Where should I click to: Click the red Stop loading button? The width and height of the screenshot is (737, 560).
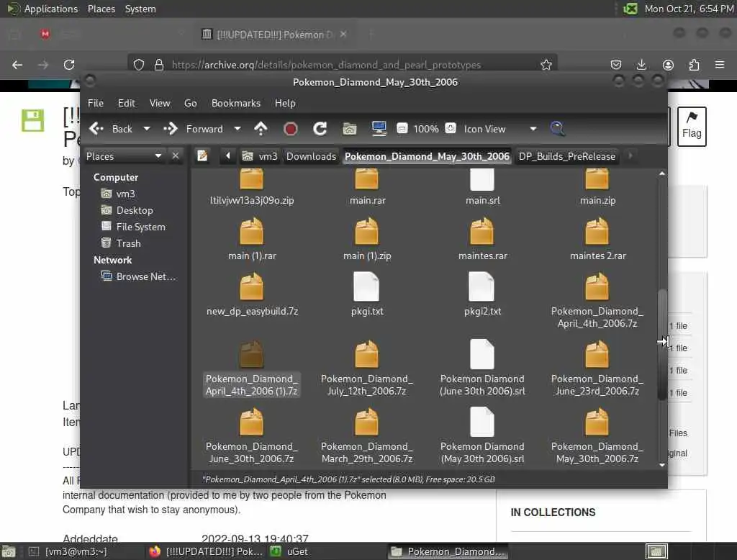pyautogui.click(x=291, y=128)
